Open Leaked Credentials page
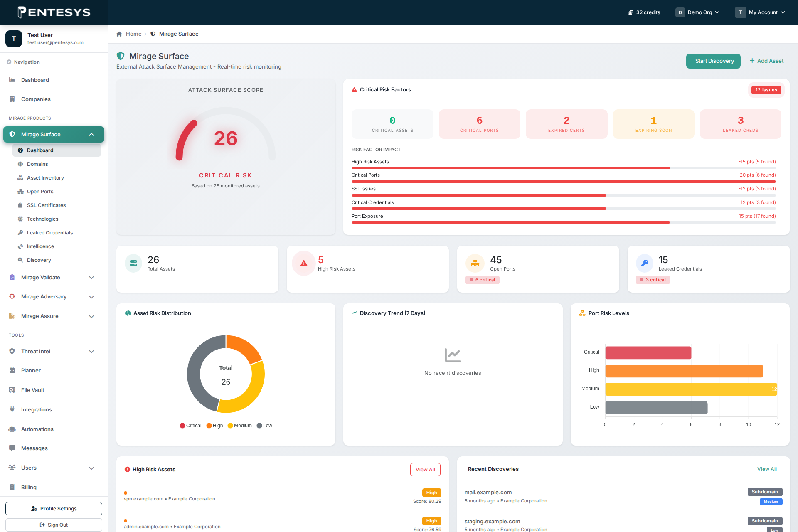Screen dimensions: 798x532 [x=57, y=233]
